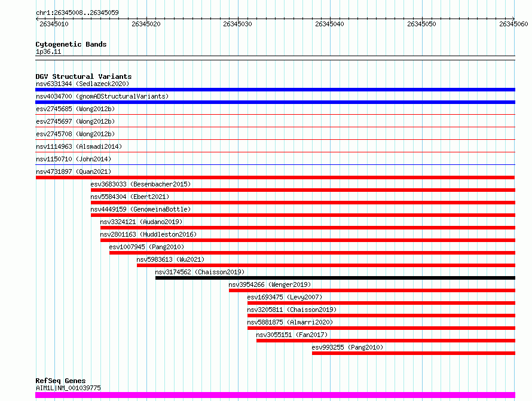The width and height of the screenshot is (532, 401).
Task: Open nsv4731897 (Quan2021) label
Action: point(74,172)
